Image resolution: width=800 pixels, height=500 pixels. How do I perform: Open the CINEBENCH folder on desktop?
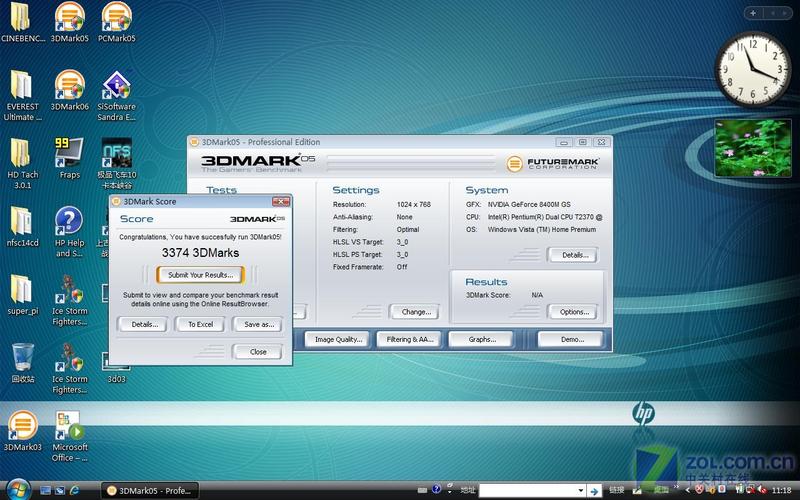tap(21, 22)
